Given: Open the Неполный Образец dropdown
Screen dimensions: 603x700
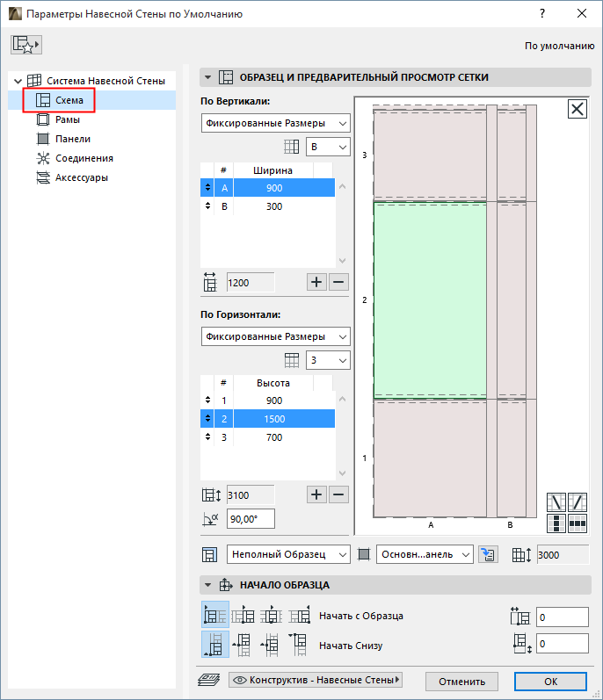Looking at the screenshot, I should point(288,554).
